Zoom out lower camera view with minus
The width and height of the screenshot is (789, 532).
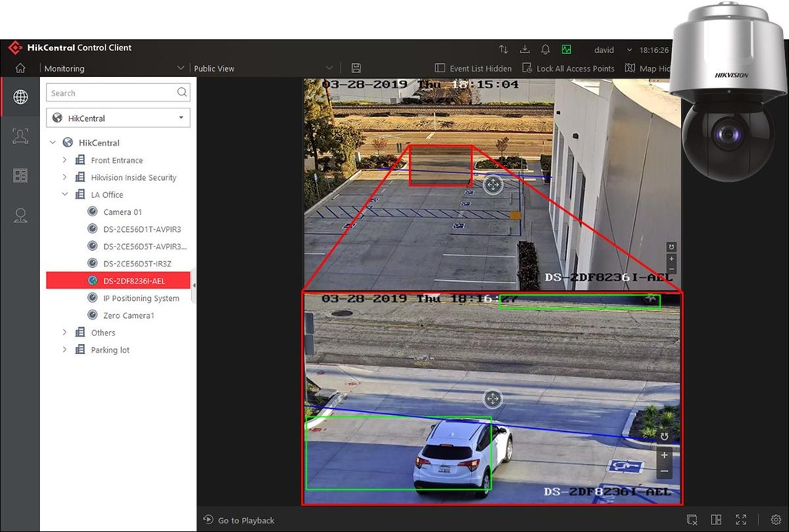(664, 471)
